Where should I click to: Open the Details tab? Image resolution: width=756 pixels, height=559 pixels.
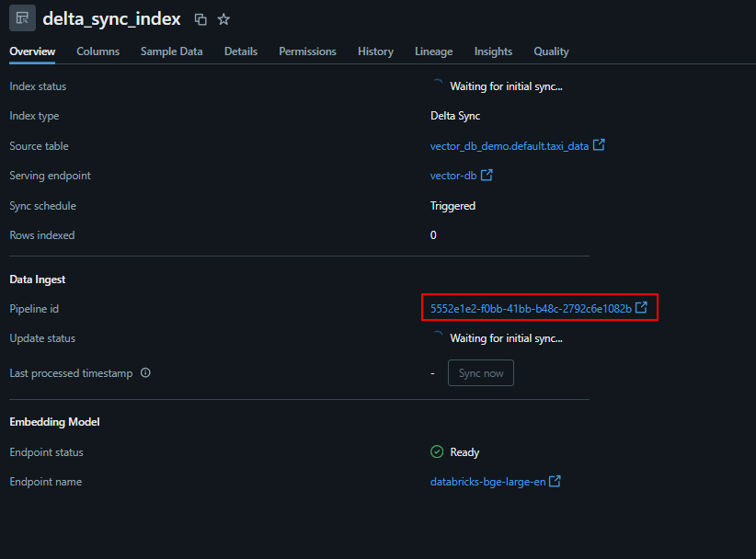point(241,51)
